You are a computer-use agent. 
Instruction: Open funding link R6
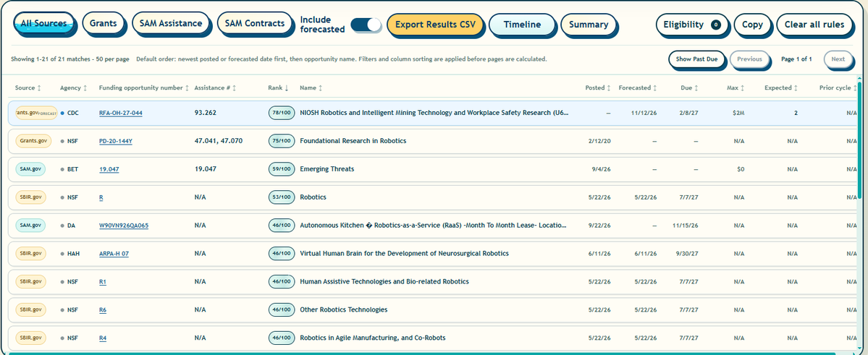[103, 310]
